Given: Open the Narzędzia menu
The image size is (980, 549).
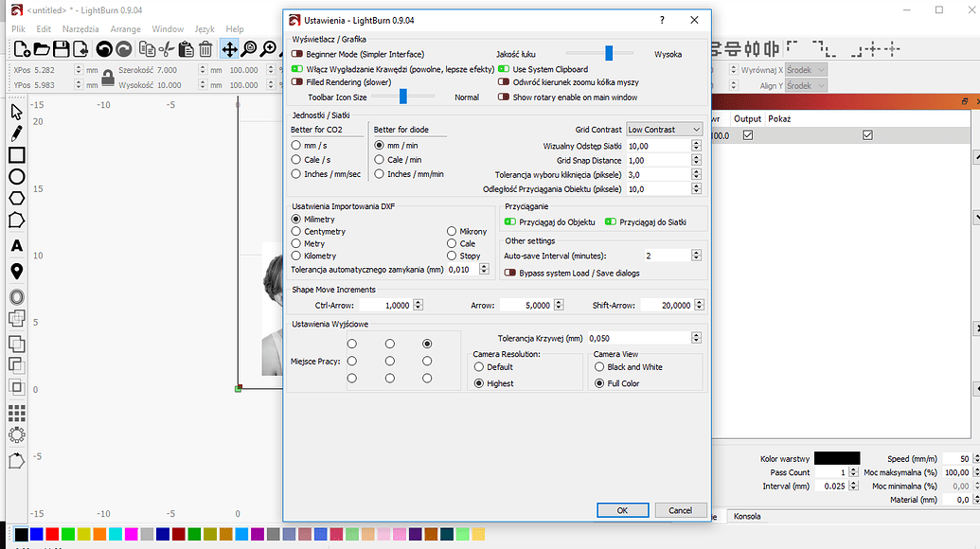Looking at the screenshot, I should pos(80,28).
